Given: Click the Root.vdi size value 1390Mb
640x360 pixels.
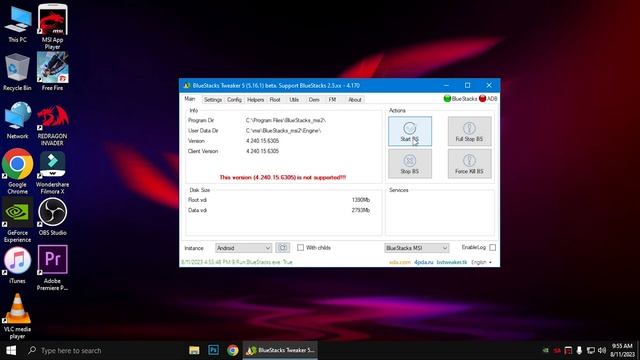Looking at the screenshot, I should [x=360, y=200].
